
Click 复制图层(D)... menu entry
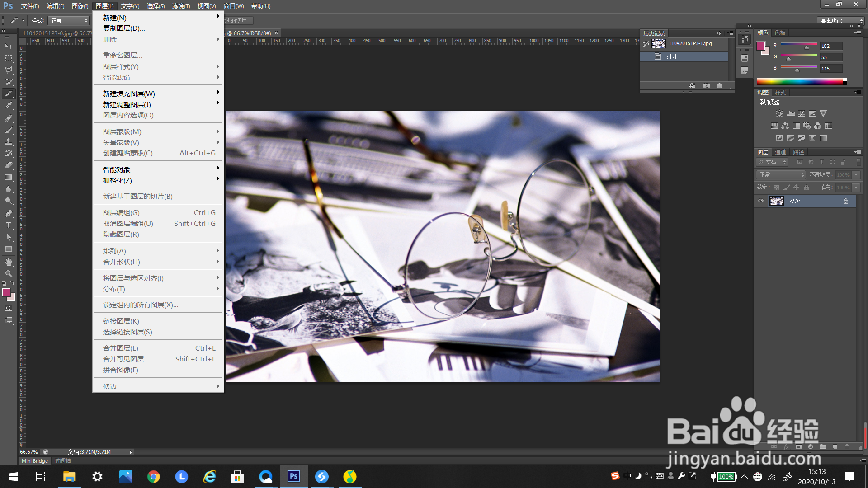[x=124, y=28]
